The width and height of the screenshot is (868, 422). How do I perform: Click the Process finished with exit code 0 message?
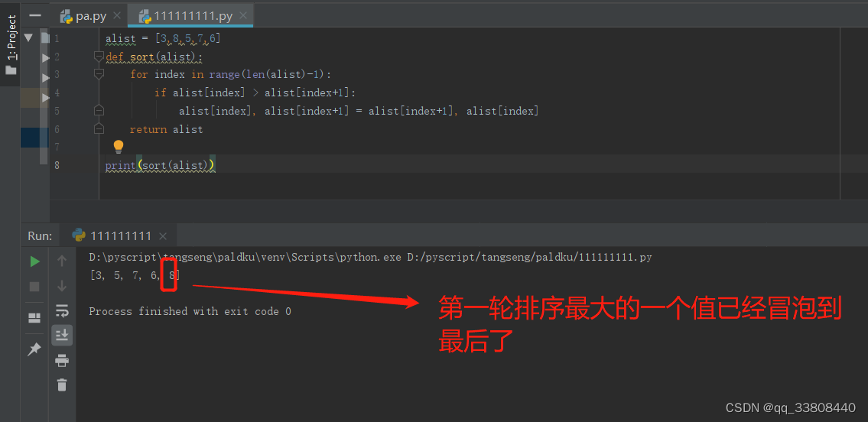190,311
